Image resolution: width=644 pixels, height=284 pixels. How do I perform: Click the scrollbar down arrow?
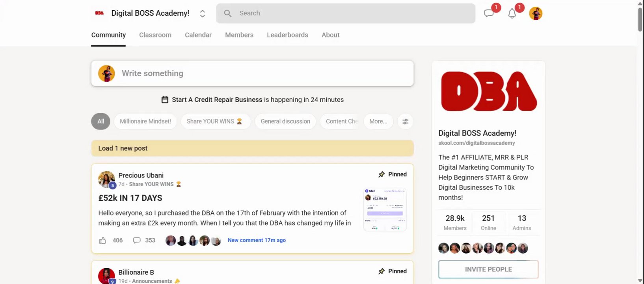coord(640,281)
